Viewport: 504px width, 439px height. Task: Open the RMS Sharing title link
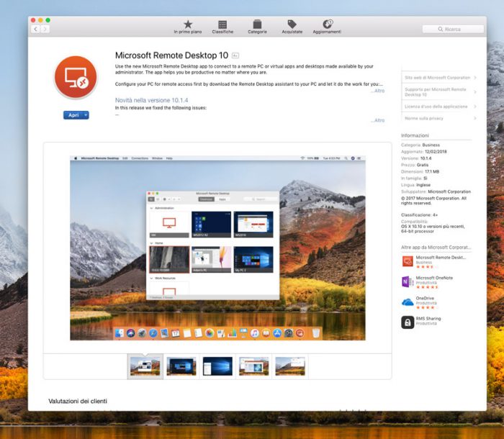coord(428,319)
